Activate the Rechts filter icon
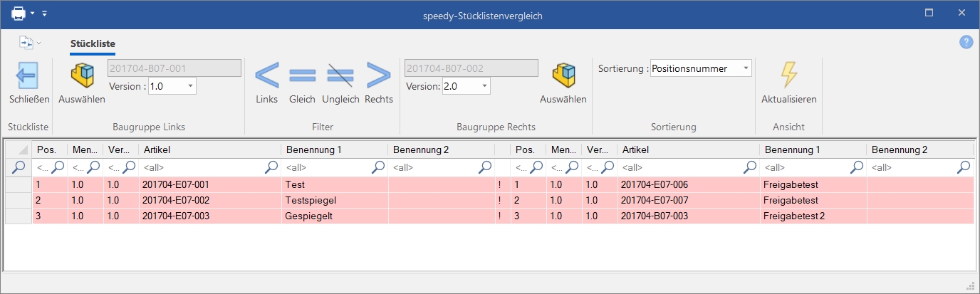Viewport: 980px width, 294px height. point(378,75)
